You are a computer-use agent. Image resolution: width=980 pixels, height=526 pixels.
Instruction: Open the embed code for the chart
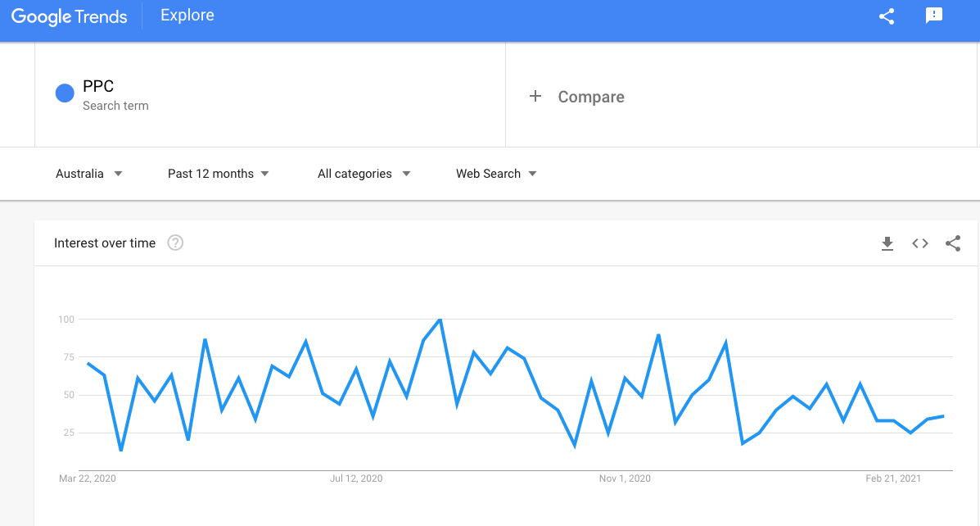919,243
